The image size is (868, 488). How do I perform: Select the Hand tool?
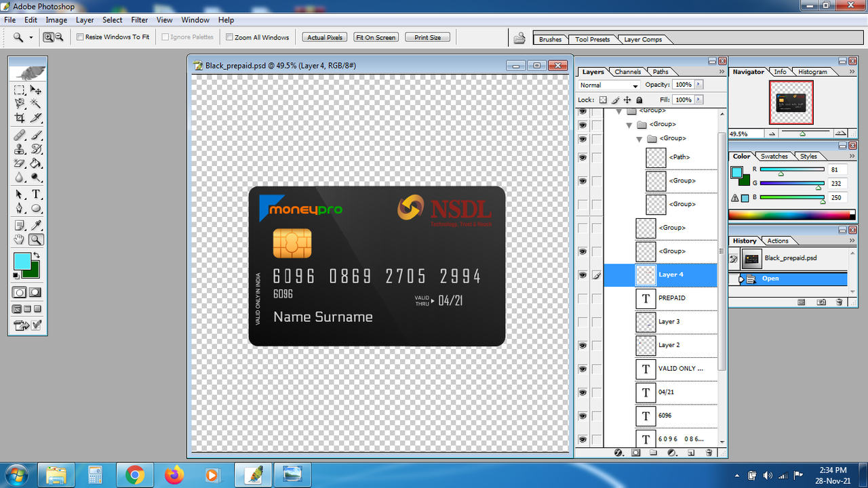point(20,239)
